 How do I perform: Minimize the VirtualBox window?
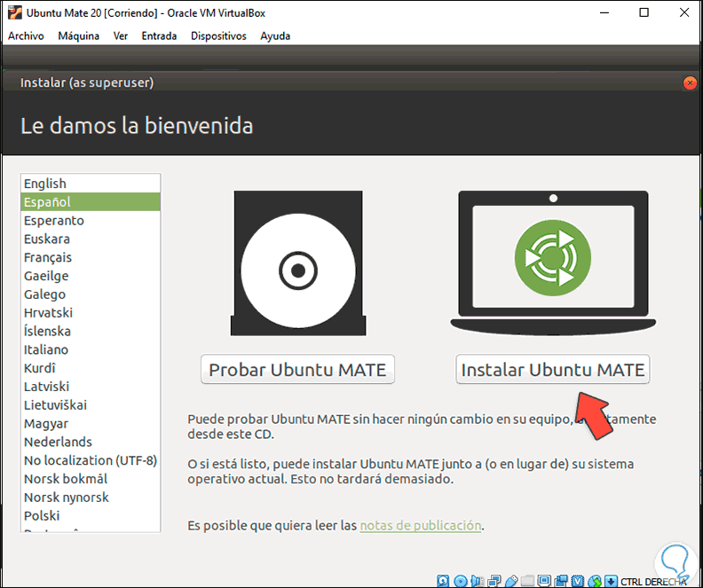coord(604,13)
